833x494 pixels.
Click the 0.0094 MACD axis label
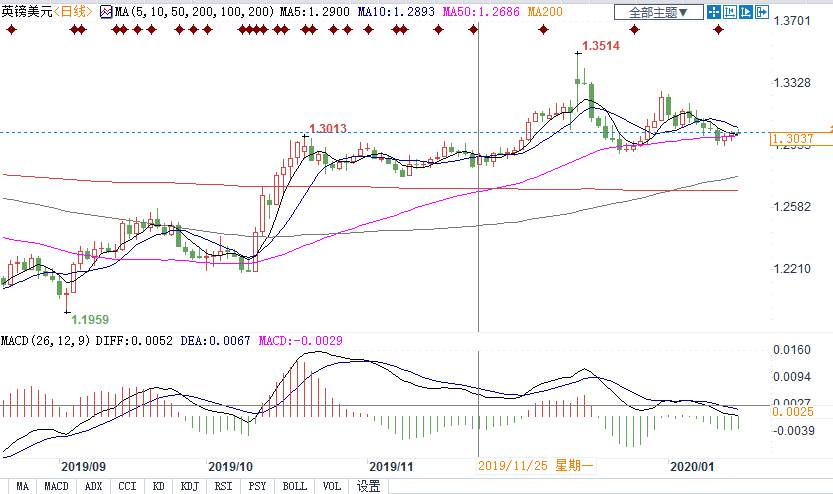[792, 377]
